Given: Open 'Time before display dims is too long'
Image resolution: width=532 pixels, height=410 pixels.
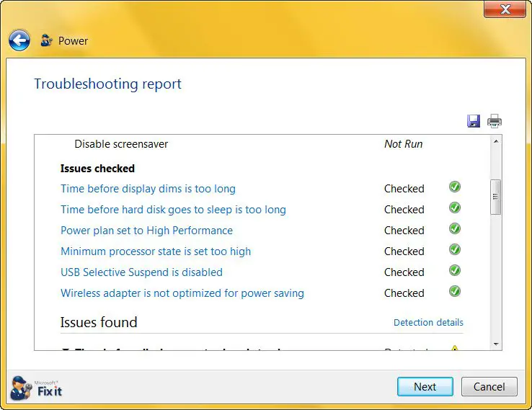Looking at the screenshot, I should point(148,189).
